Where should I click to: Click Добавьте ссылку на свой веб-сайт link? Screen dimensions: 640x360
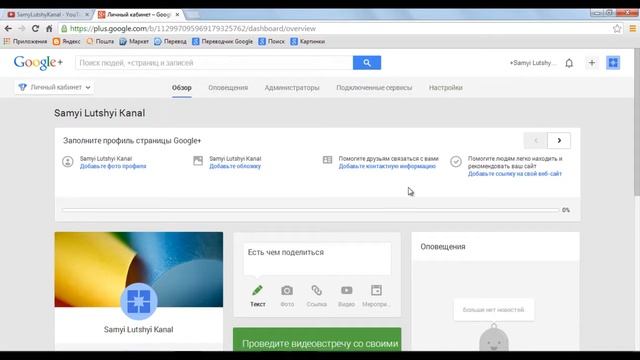(515, 174)
